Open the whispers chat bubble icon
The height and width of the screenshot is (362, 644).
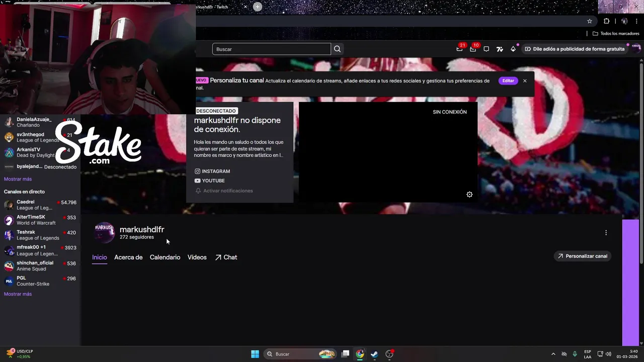486,49
